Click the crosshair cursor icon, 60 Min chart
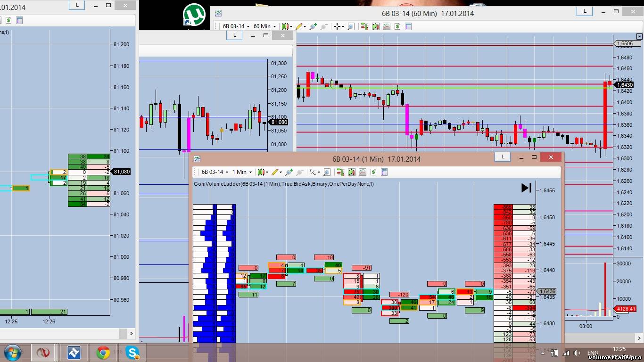This screenshot has width=644, height=362. tap(337, 26)
